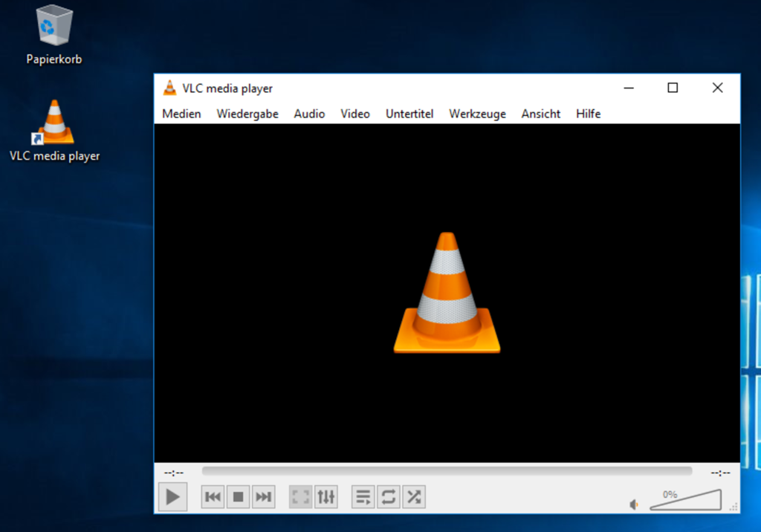Stop playback with the stop button
Viewport: 761px width, 532px height.
pos(239,497)
